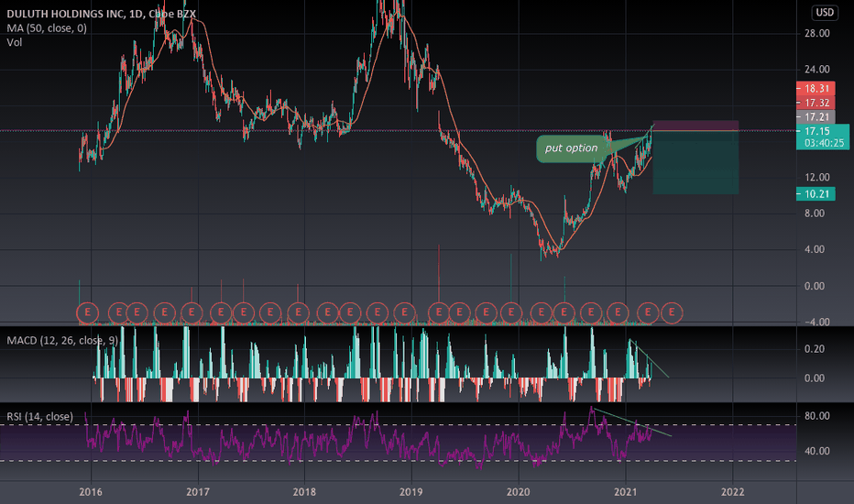
Task: Click the leftmost earnings "E" marker
Action: tap(89, 312)
